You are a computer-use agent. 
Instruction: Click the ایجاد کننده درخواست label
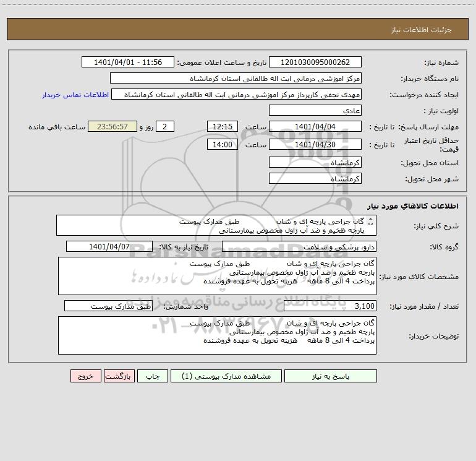point(424,95)
